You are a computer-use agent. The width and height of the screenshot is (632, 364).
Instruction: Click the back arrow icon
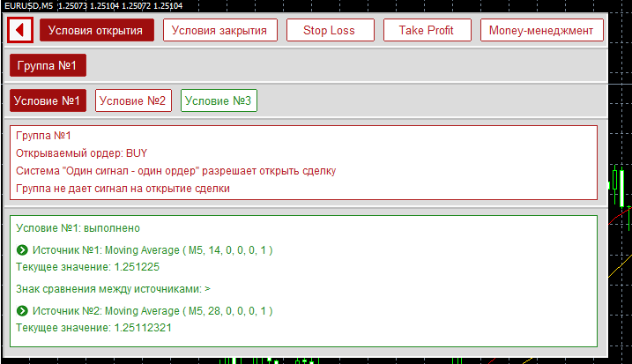[19, 30]
